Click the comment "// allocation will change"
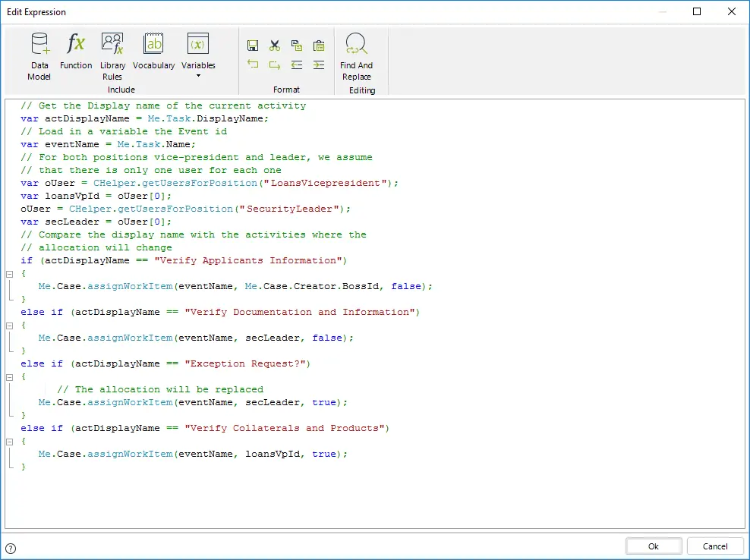 96,247
